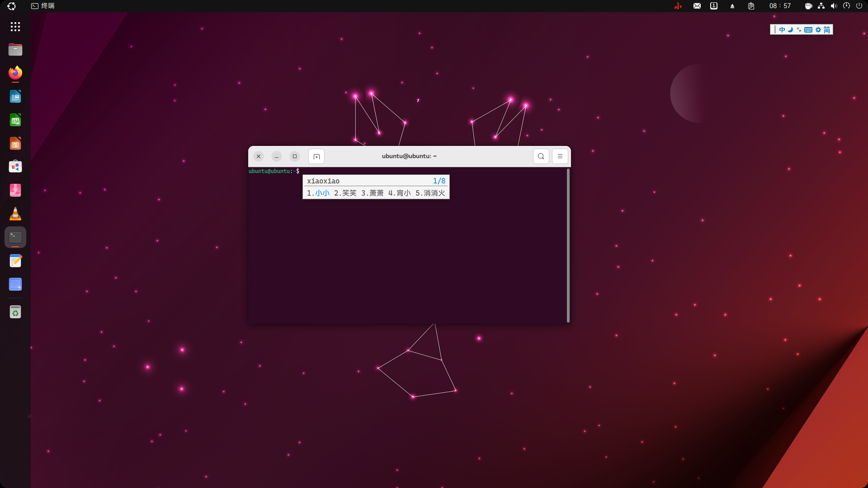Click the eject tray icon

(x=732, y=6)
